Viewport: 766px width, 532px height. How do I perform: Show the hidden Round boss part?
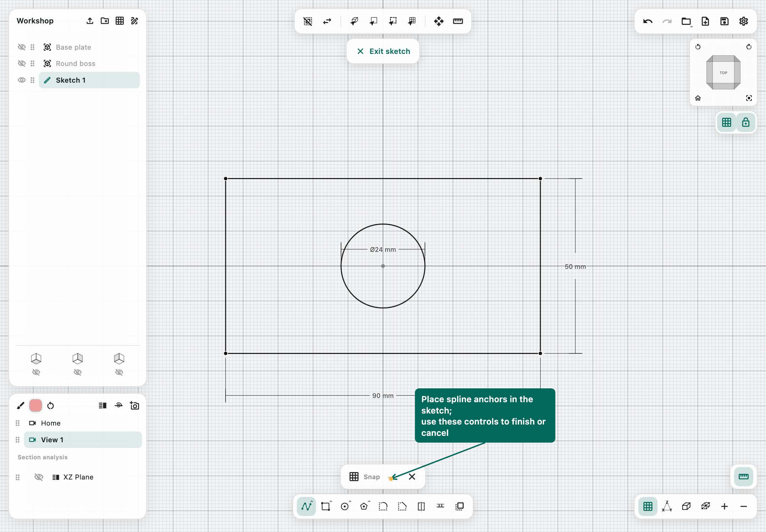pos(22,63)
